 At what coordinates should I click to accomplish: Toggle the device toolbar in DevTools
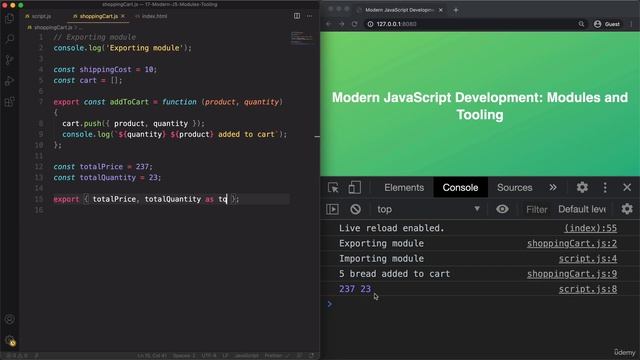click(x=354, y=187)
